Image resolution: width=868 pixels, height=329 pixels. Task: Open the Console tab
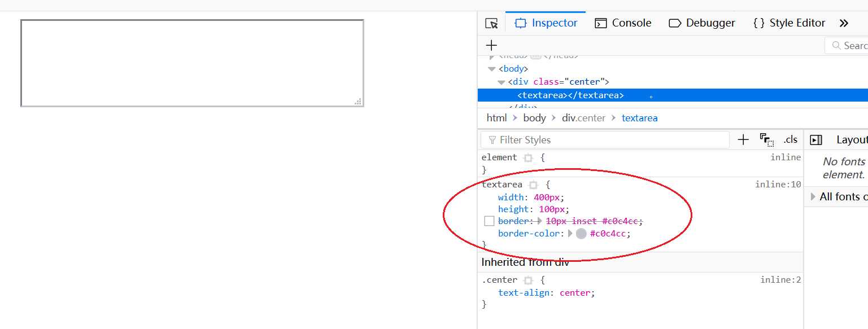[x=623, y=23]
